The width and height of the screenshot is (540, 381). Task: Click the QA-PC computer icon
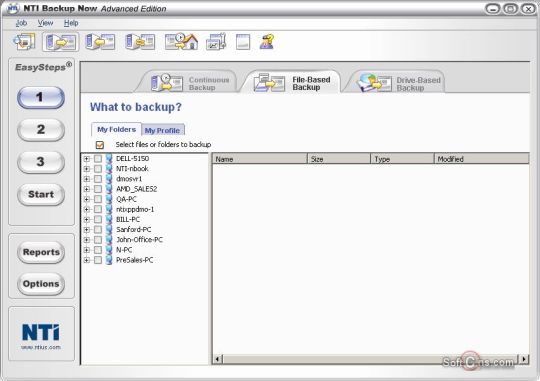(109, 199)
